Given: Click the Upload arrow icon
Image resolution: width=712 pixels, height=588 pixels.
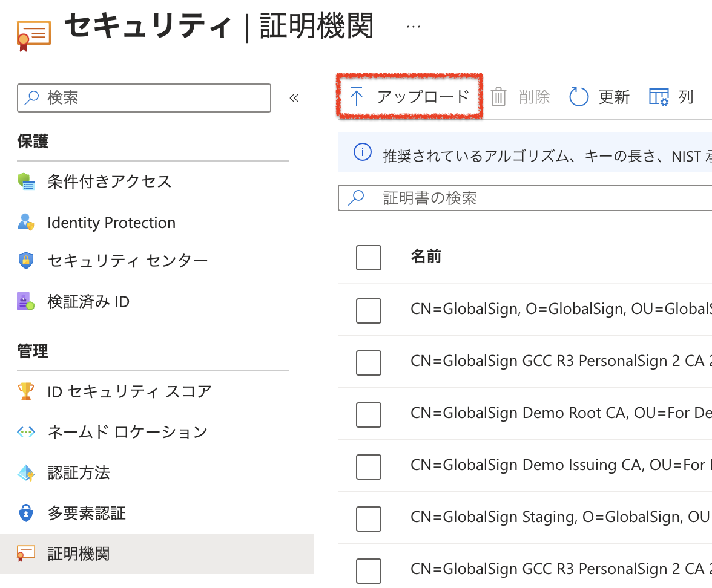Looking at the screenshot, I should point(357,97).
